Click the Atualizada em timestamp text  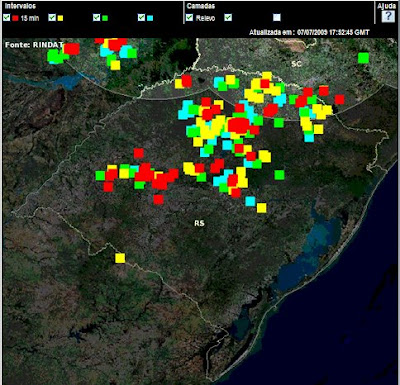point(309,32)
